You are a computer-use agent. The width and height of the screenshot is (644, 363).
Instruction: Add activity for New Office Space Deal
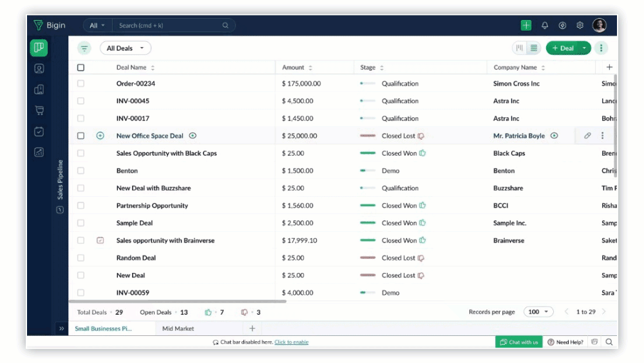100,136
